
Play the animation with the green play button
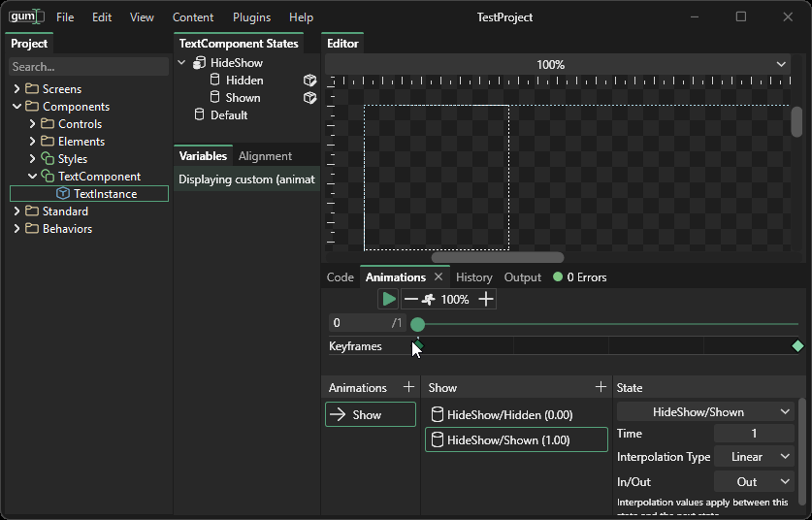(x=388, y=299)
